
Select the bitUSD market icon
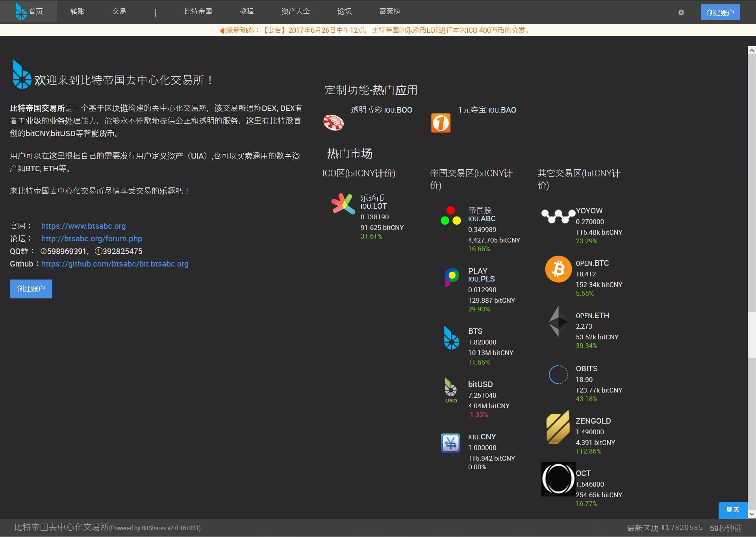click(x=451, y=390)
